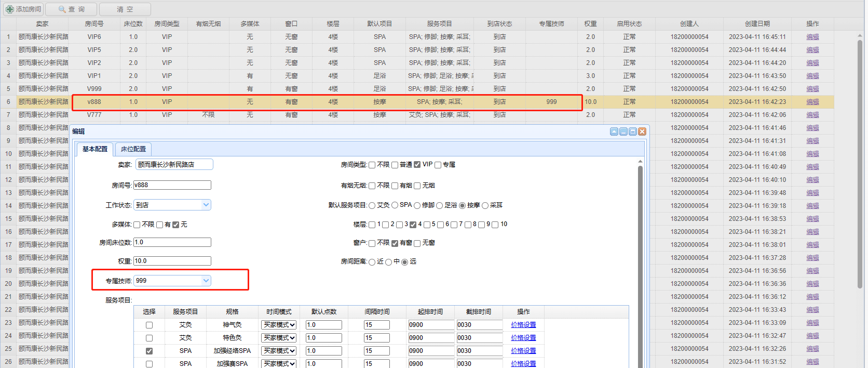Open 价格设置 link for 神气灸 row

point(523,325)
